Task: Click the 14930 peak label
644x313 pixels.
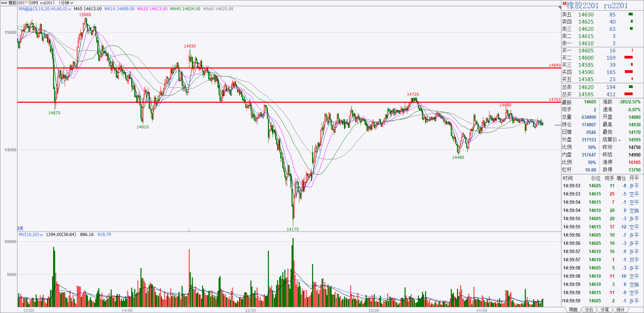Action: 190,46
